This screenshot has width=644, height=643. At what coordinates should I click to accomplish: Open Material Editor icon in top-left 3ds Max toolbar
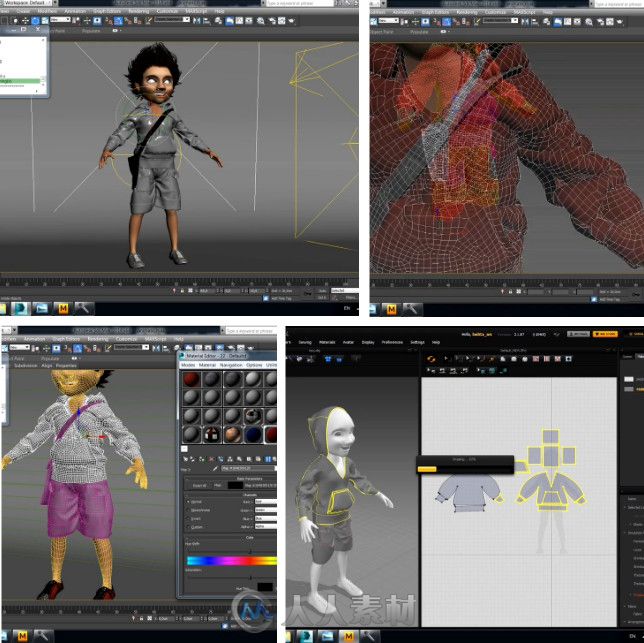[260, 21]
